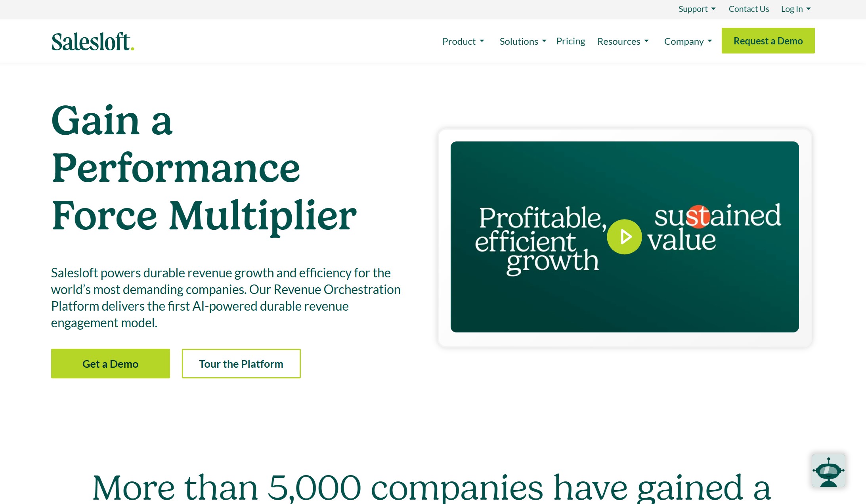Screen dimensions: 866x504
Task: Click the Get a Demo button
Action: 111,363
